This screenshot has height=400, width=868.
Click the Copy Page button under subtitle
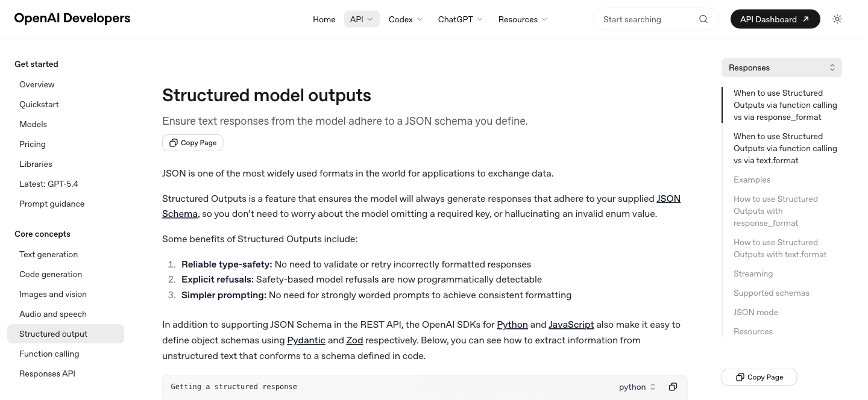click(193, 143)
